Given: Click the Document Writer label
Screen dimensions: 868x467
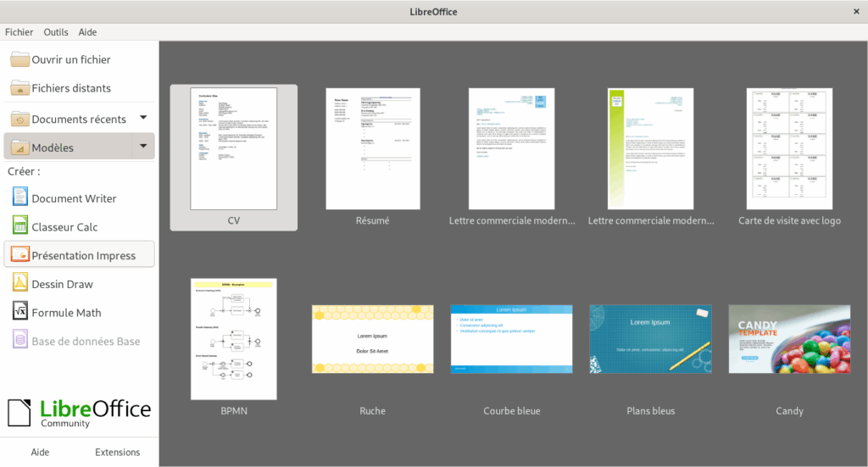Looking at the screenshot, I should pyautogui.click(x=74, y=198).
